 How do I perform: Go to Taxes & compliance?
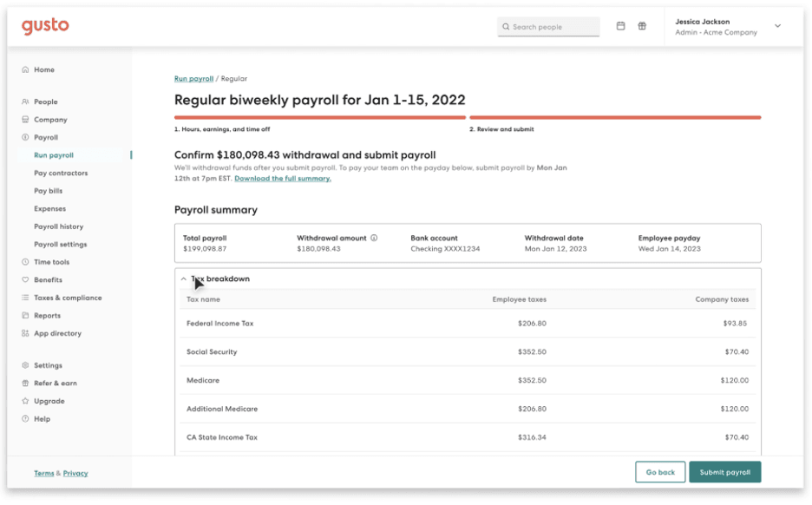(68, 298)
